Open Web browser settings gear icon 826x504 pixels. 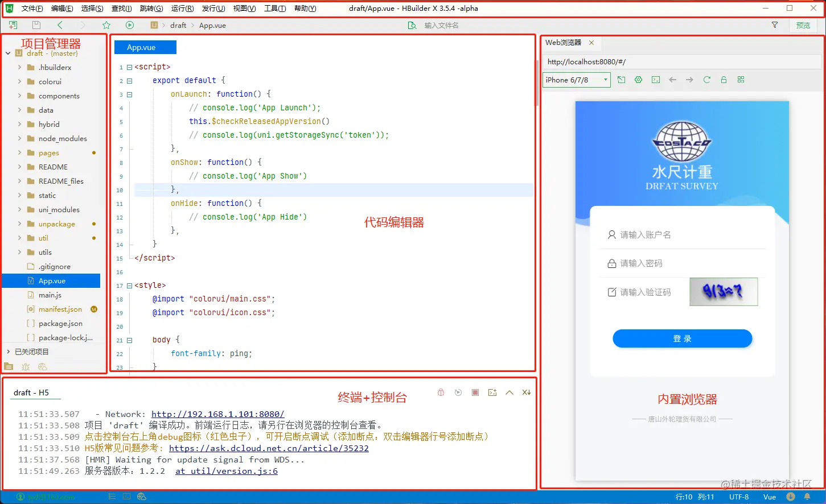click(638, 80)
